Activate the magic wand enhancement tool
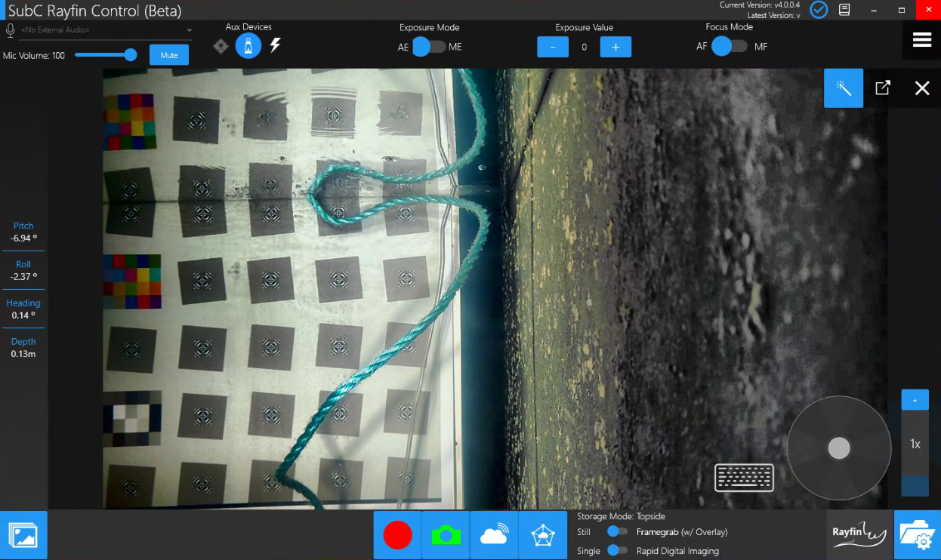 coord(843,88)
